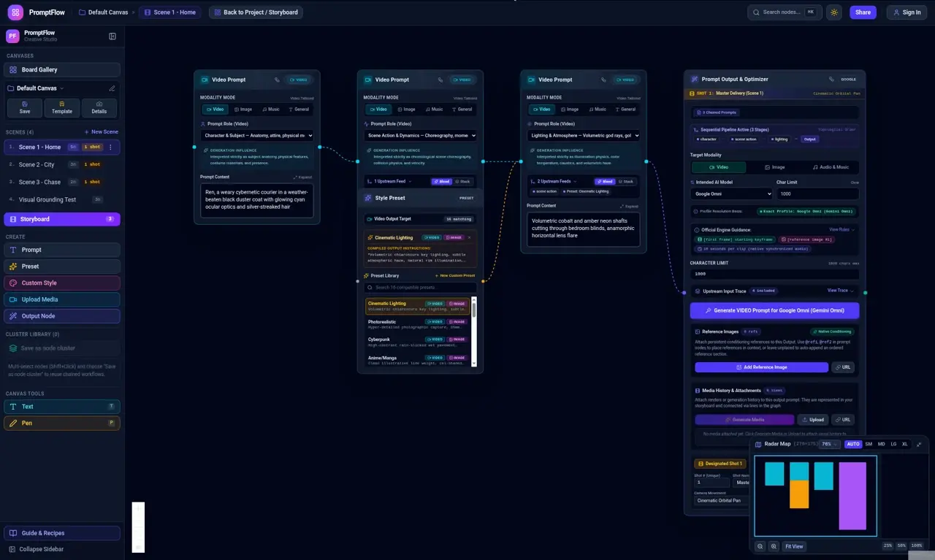Click link icon on second Video Prompt node

pos(440,80)
